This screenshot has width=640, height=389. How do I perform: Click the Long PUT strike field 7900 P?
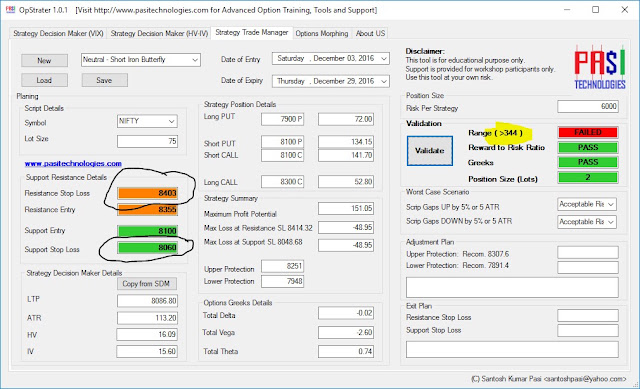coord(282,119)
